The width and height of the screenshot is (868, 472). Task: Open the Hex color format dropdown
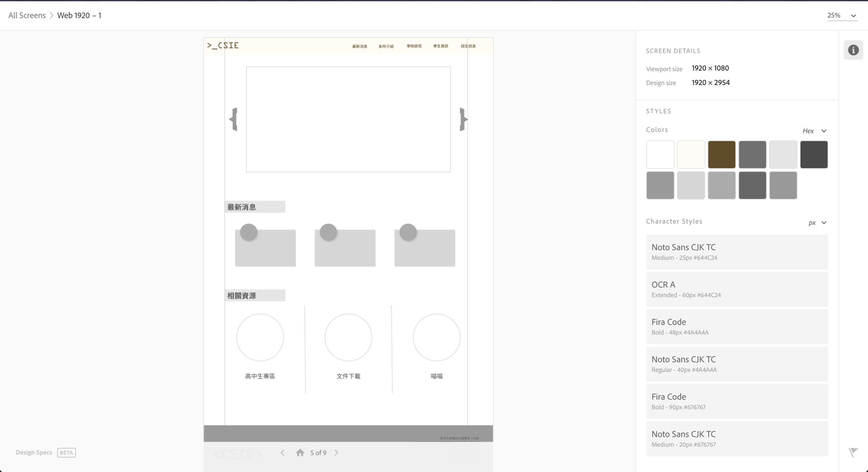coord(815,131)
